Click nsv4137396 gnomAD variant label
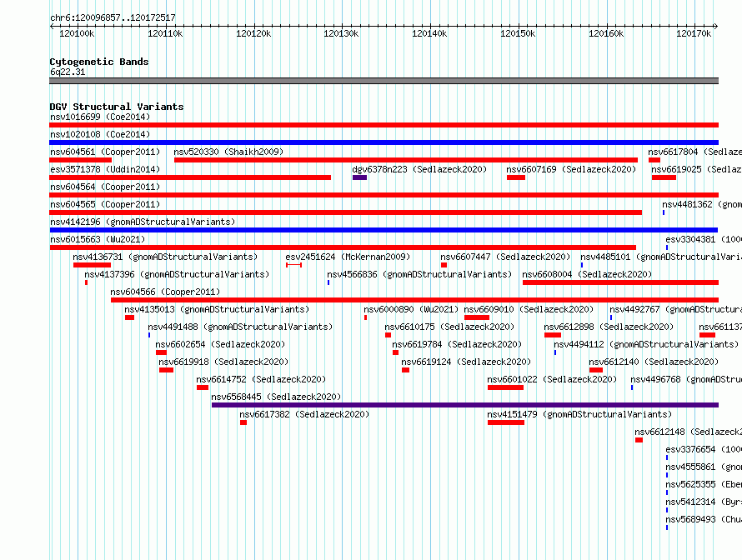The width and height of the screenshot is (742, 560). (177, 274)
